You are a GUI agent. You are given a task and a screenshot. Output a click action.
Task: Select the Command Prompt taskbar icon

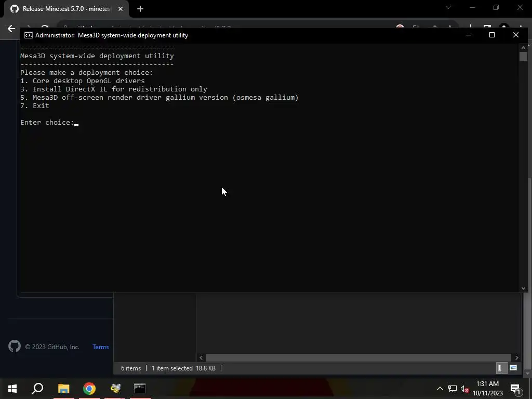point(140,388)
